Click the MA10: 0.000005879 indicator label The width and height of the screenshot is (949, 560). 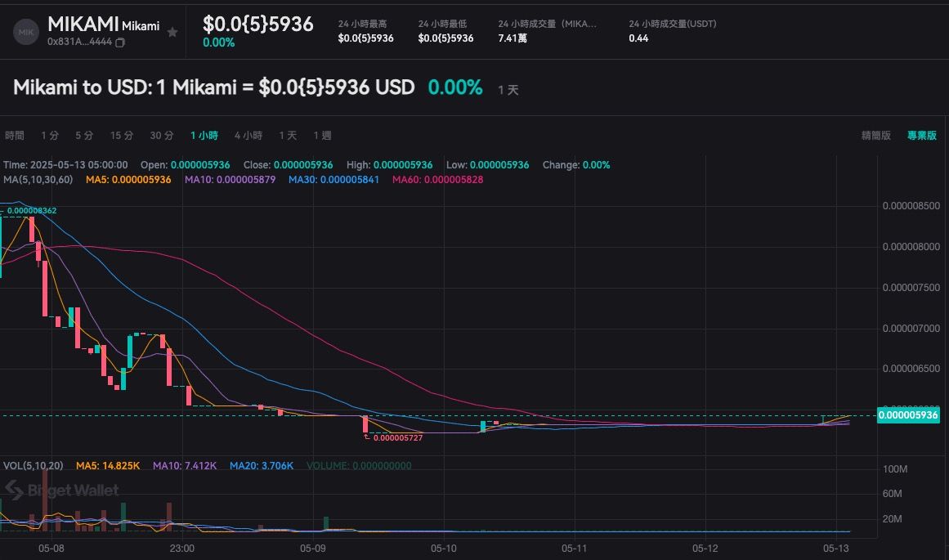pos(230,180)
